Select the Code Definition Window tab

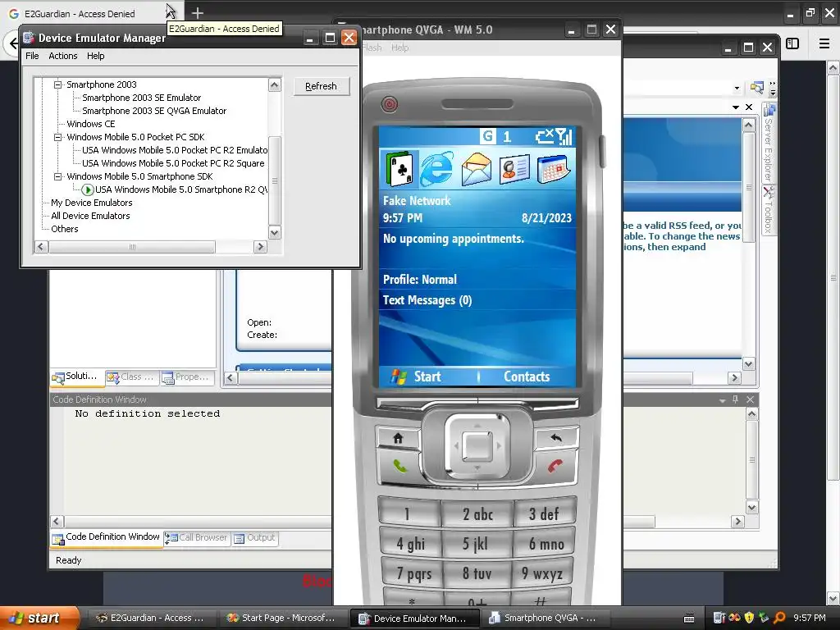[x=106, y=537]
